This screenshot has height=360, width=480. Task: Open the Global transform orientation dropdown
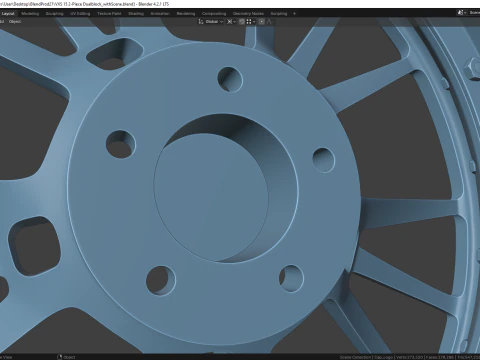(211, 22)
